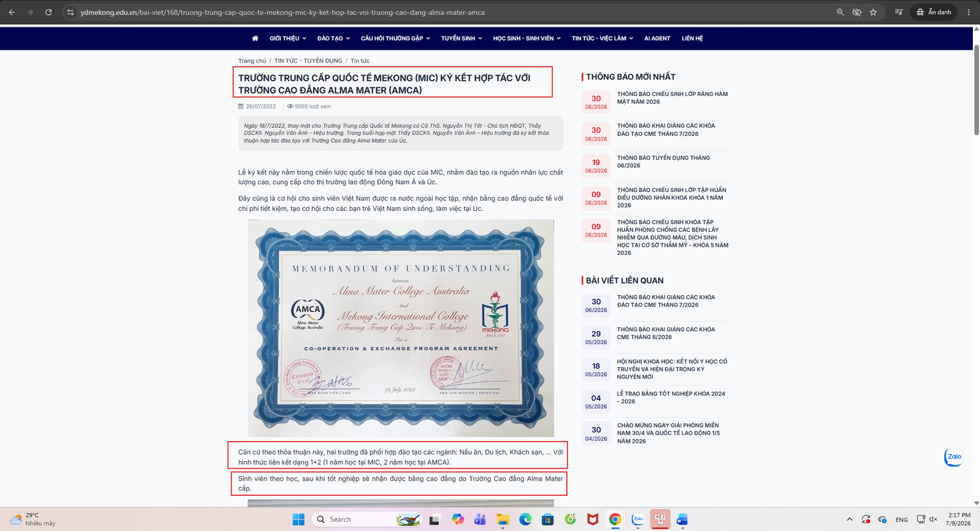Screen dimensions: 980x531
Task: Open Microsoft Word from the taskbar
Action: pos(683,519)
